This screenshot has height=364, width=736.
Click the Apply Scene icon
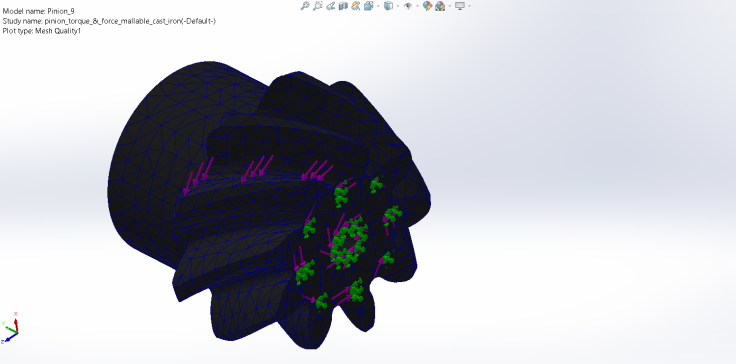tap(440, 6)
